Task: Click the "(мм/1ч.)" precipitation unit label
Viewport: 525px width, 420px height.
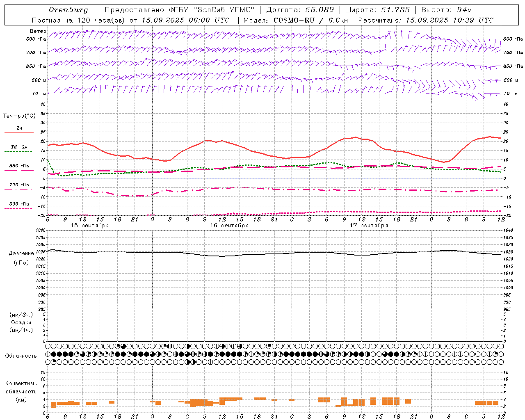Action: [21, 330]
